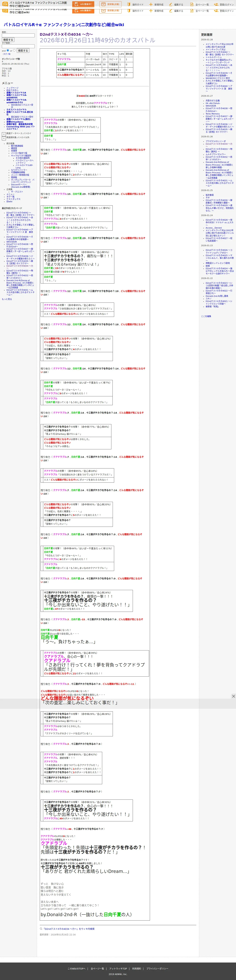The height and width of the screenshot is (980, 236).
Task: Click the magnifier icon beside wiki内検索 link
Action: tap(41, 929)
